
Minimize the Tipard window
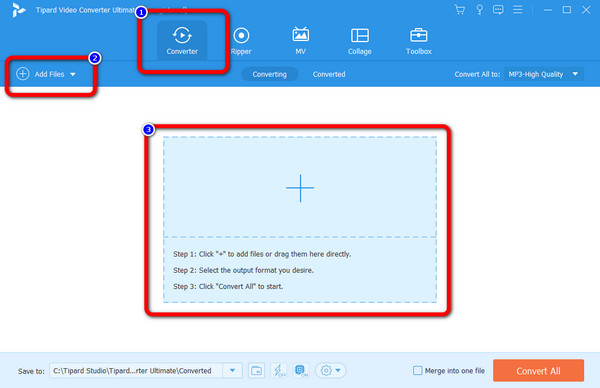click(x=548, y=10)
